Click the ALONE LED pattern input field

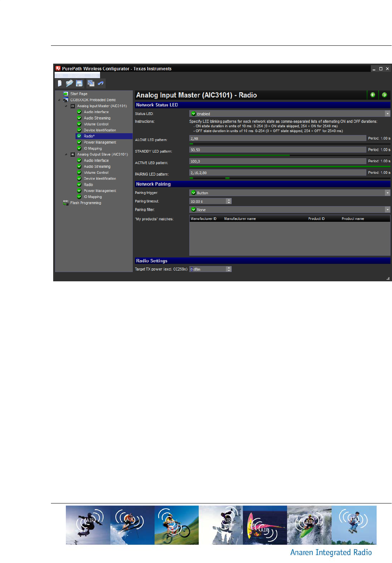point(278,138)
